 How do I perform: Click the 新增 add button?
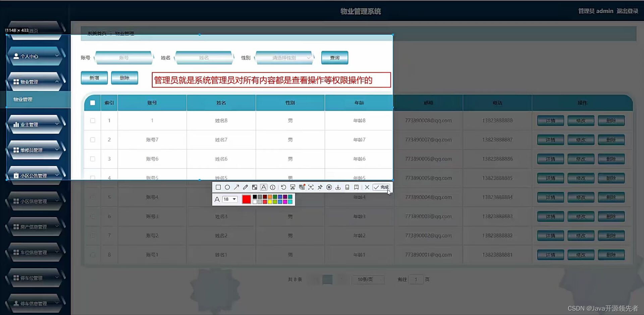click(94, 77)
